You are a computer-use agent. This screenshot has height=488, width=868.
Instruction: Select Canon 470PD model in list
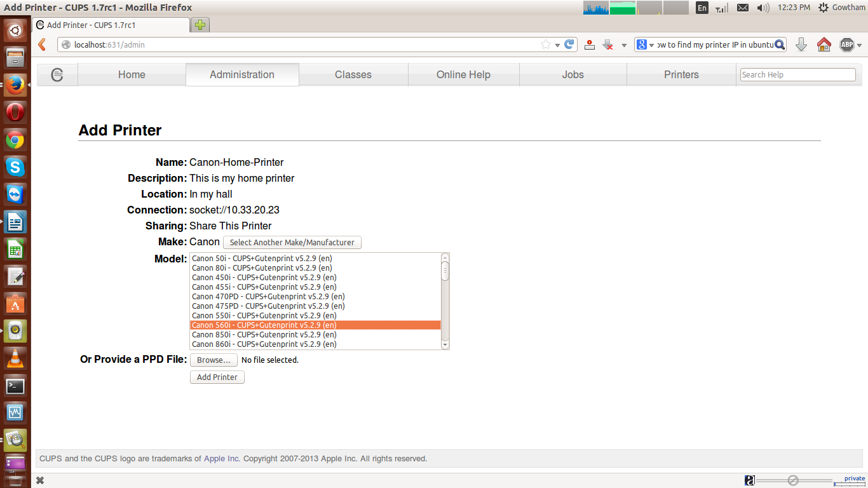click(315, 296)
